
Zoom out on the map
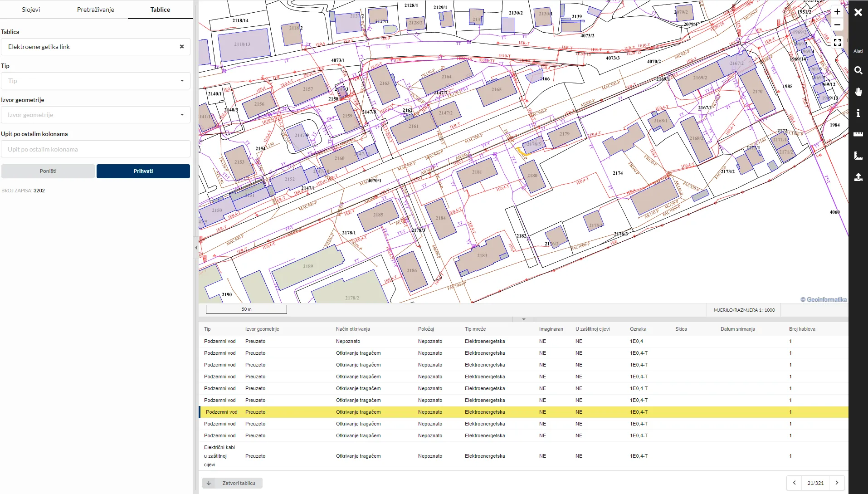click(837, 24)
